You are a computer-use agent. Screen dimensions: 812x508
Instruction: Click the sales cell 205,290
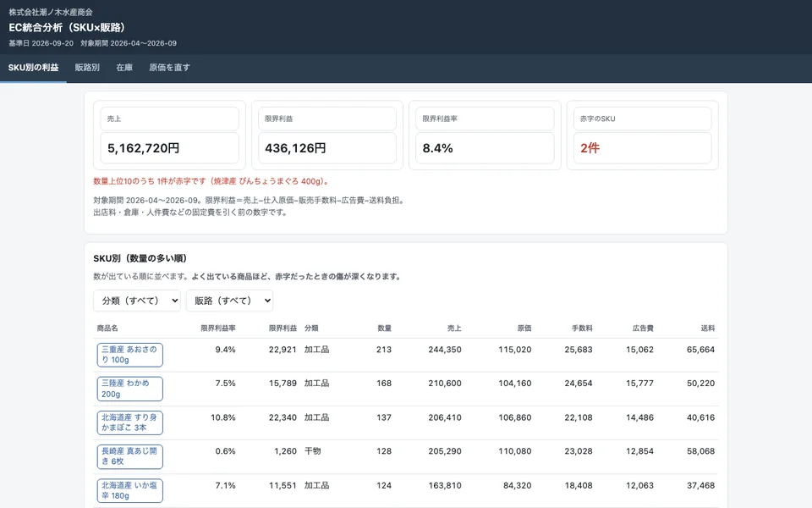445,451
